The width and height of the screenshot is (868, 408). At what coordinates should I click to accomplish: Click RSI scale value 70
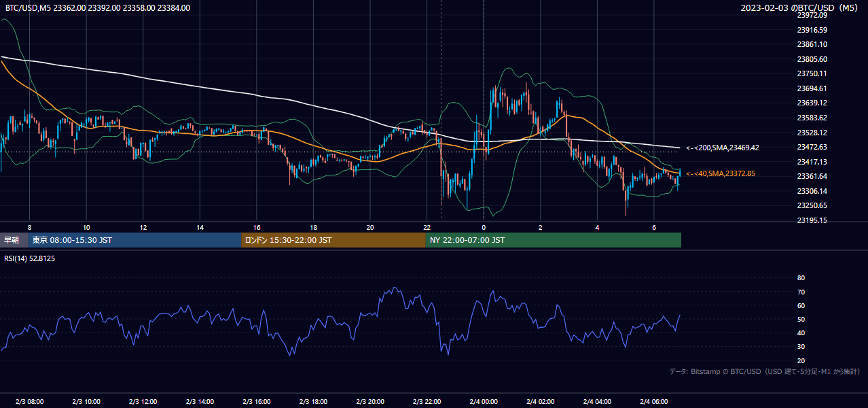801,292
